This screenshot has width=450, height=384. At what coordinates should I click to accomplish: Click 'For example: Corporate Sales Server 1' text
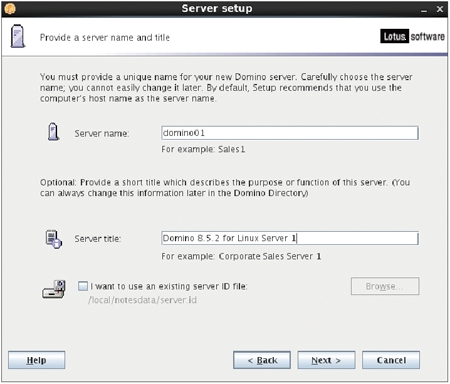point(241,256)
